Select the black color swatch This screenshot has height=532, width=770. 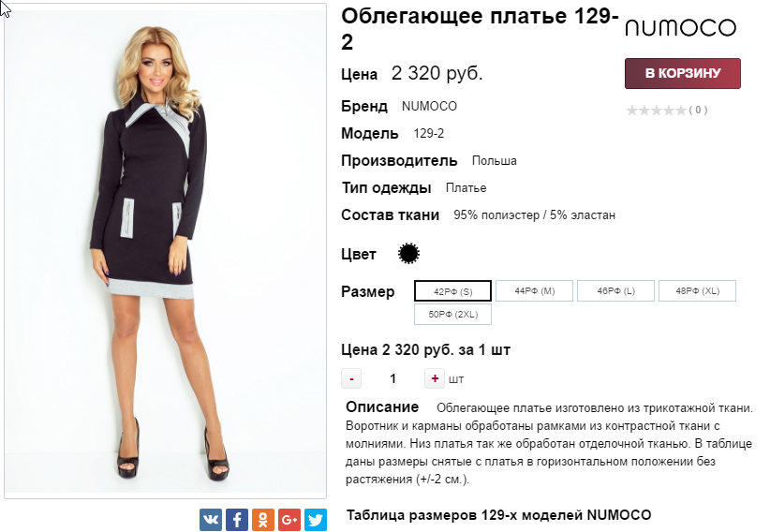(x=408, y=254)
